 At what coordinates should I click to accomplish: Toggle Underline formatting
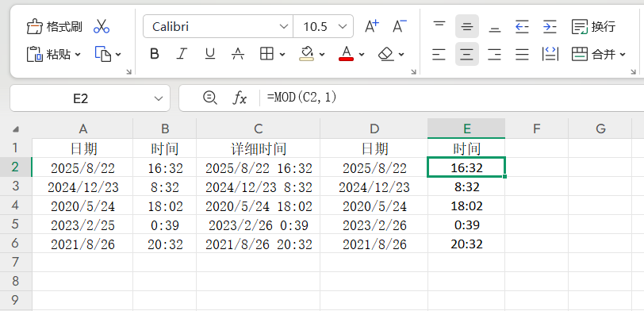click(x=210, y=54)
